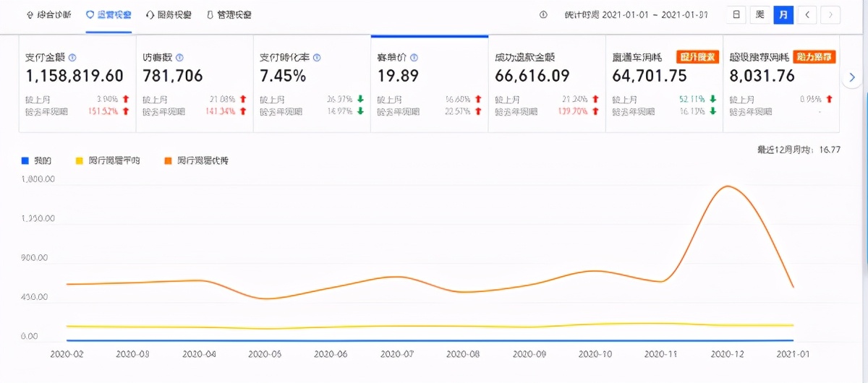Click the heart icon of the 运营视窗 tab

click(x=90, y=14)
